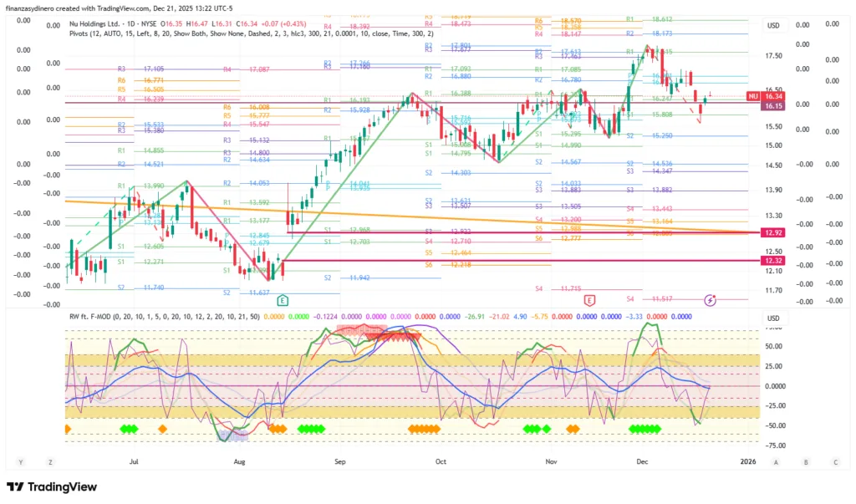Open the USD currency selector on price chart
Image resolution: width=856 pixels, height=504 pixels.
click(773, 26)
